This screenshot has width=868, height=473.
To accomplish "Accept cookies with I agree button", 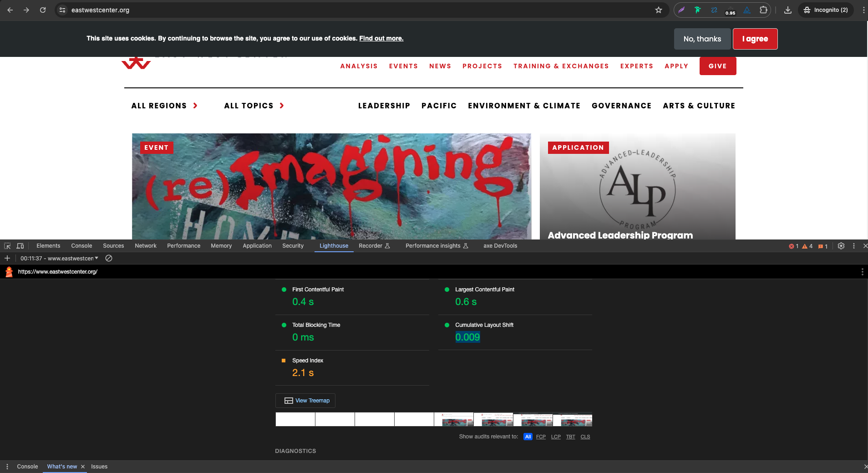I will pyautogui.click(x=755, y=39).
